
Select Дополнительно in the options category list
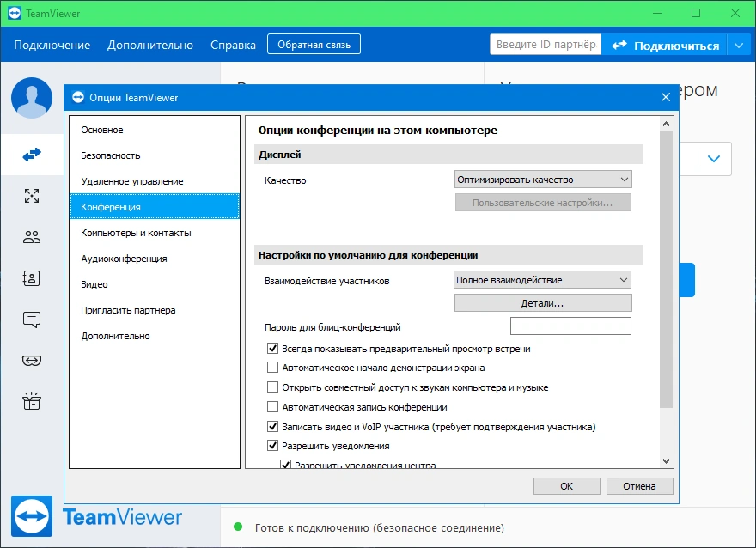pos(155,336)
